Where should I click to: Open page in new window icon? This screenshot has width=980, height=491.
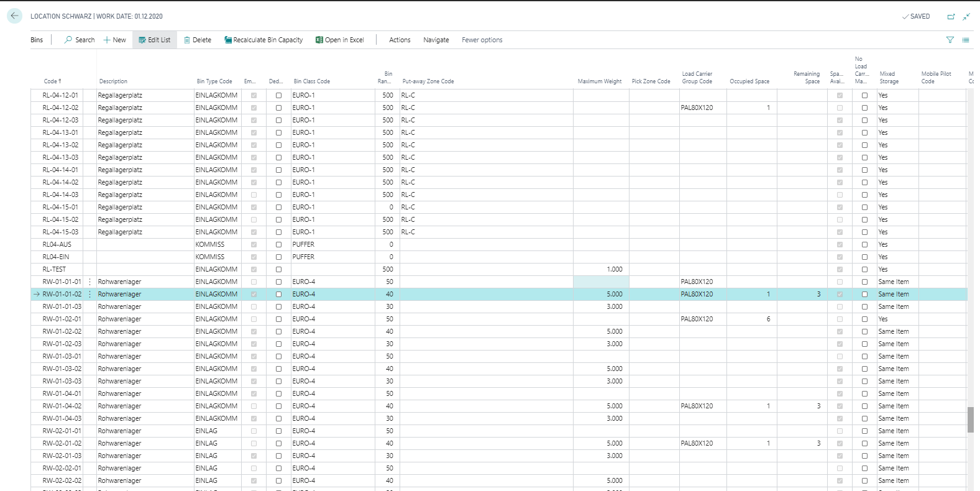click(x=951, y=17)
